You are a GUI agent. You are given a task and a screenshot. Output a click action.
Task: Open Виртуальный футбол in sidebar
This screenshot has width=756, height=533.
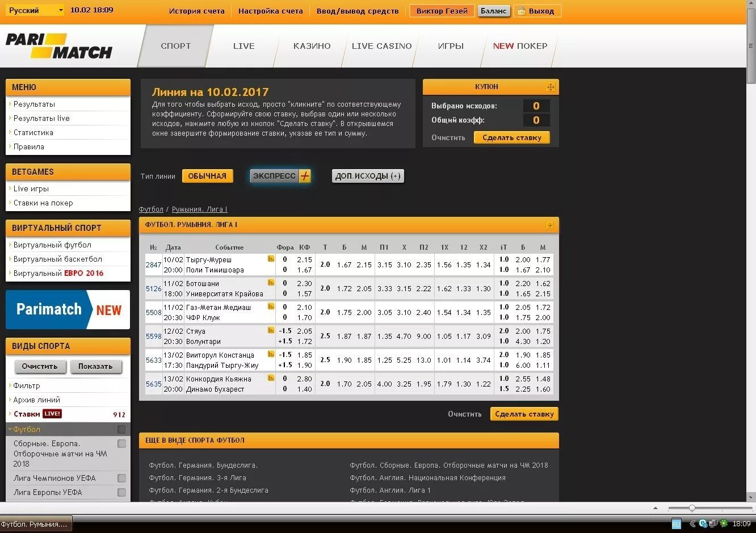(x=52, y=245)
